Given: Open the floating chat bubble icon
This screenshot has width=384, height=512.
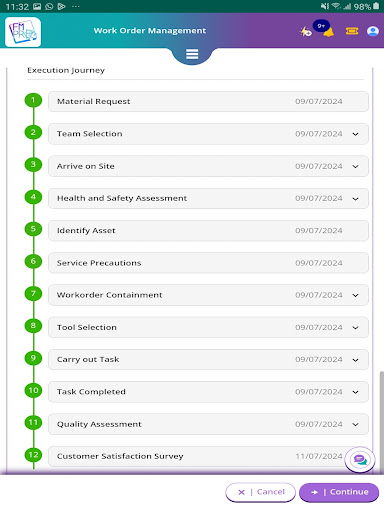Looking at the screenshot, I should [x=360, y=460].
